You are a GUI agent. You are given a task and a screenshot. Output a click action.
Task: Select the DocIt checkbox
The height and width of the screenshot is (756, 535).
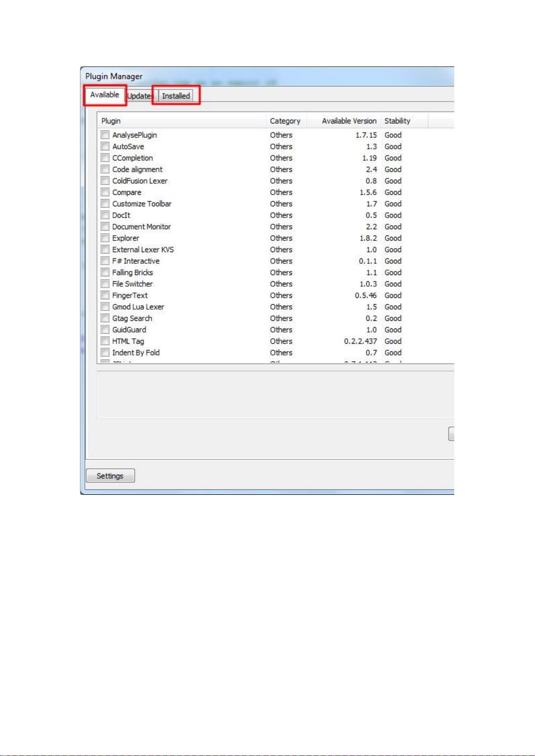tap(105, 215)
